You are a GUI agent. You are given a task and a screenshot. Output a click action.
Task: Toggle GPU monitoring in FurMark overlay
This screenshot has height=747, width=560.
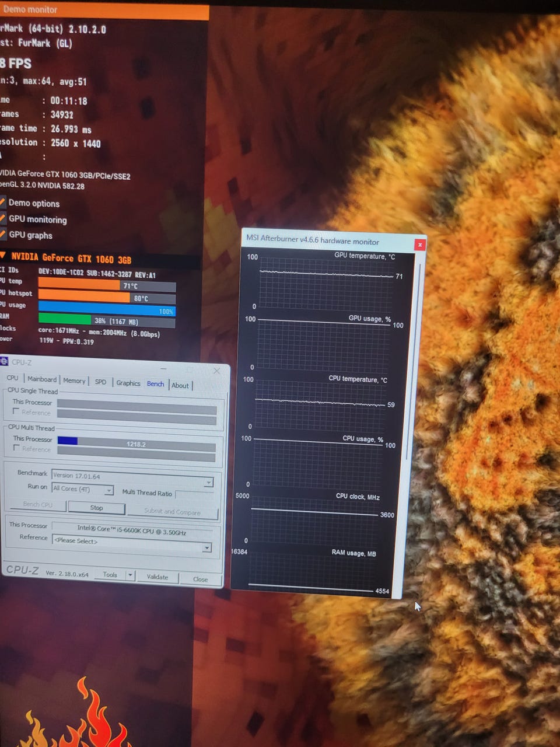click(2, 218)
